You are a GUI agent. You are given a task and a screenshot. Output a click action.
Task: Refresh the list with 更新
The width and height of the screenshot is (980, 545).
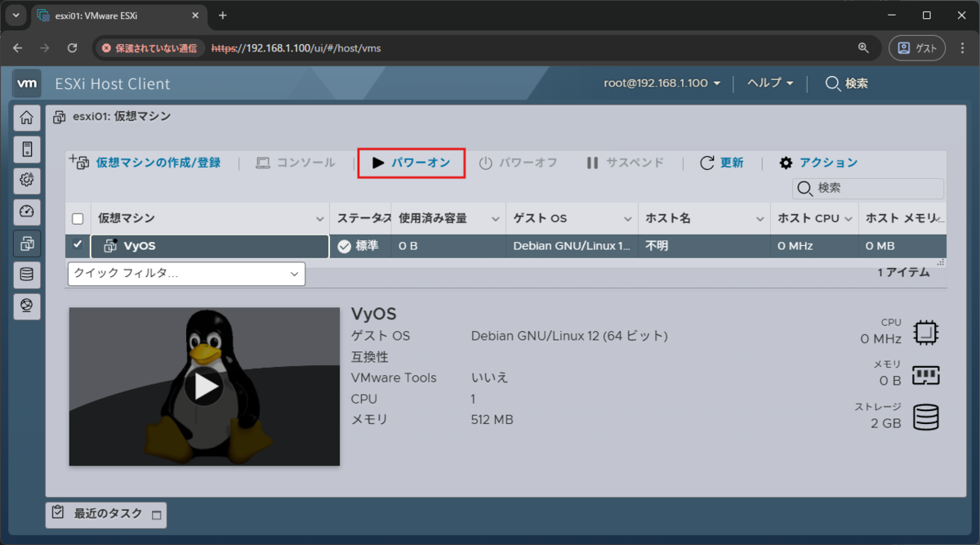coord(722,163)
